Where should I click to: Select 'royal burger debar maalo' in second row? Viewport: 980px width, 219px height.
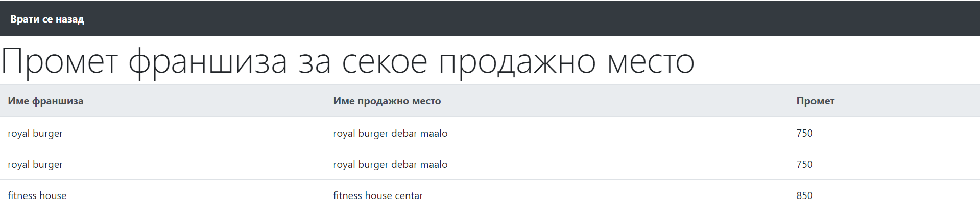point(390,164)
